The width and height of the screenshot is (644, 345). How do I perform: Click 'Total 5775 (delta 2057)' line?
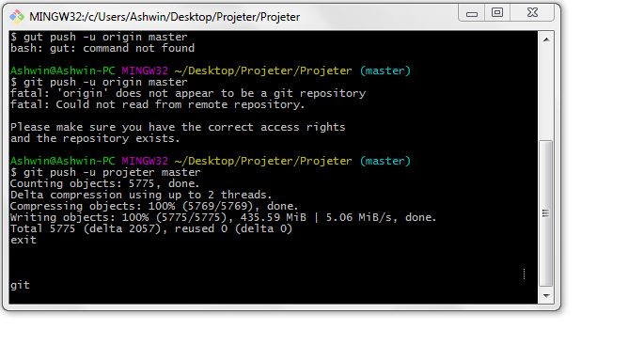pyautogui.click(x=151, y=228)
